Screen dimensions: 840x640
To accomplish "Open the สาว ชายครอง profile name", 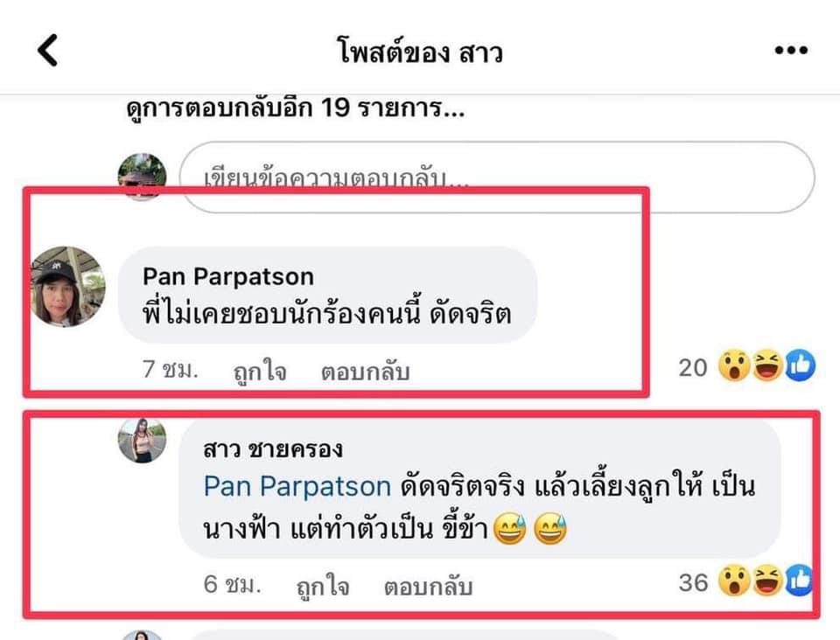I will 273,449.
